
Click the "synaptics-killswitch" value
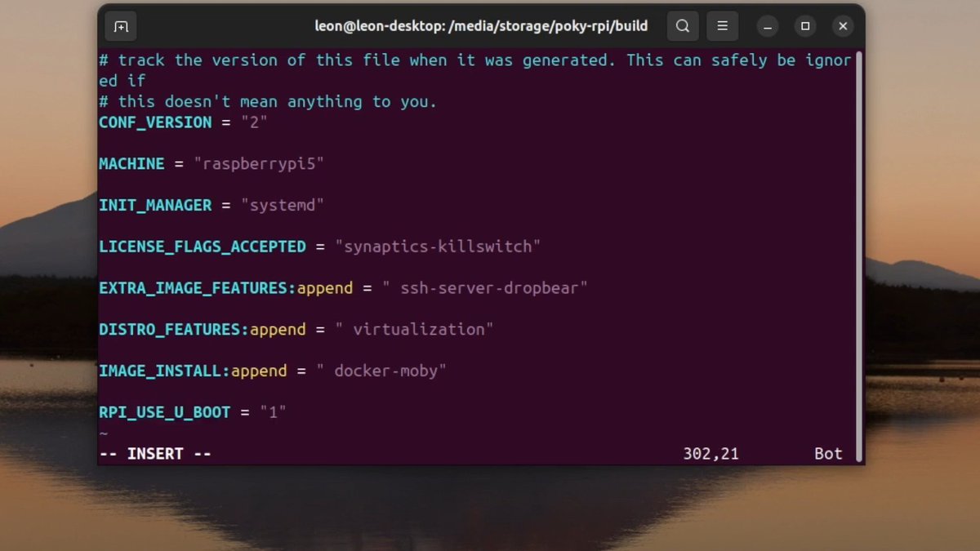[438, 247]
